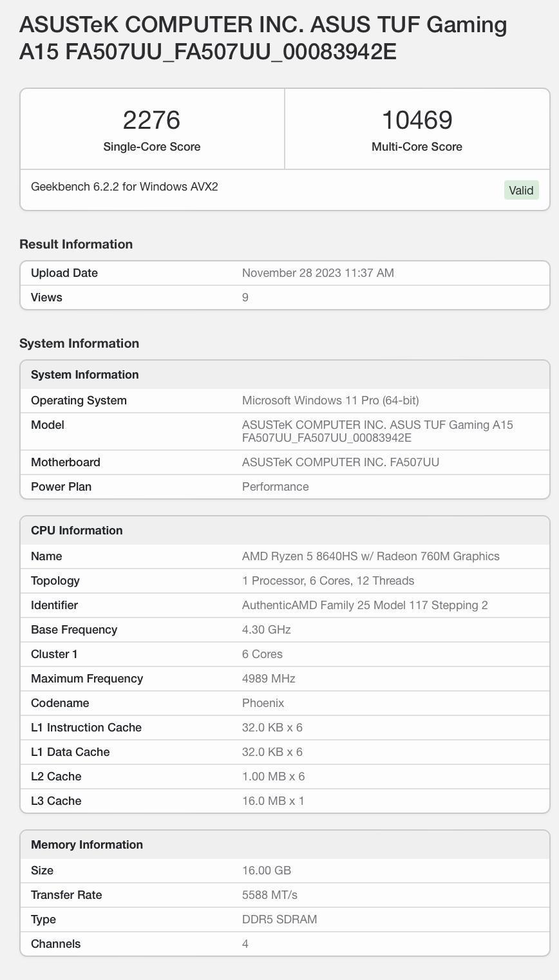Click the Valid status badge
This screenshot has width=559, height=980.
click(521, 190)
